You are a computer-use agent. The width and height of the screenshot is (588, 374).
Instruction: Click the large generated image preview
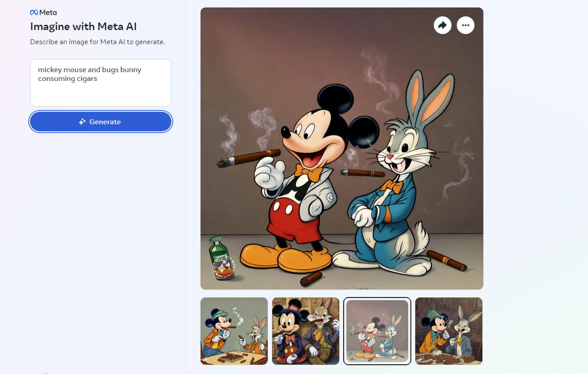pyautogui.click(x=342, y=148)
